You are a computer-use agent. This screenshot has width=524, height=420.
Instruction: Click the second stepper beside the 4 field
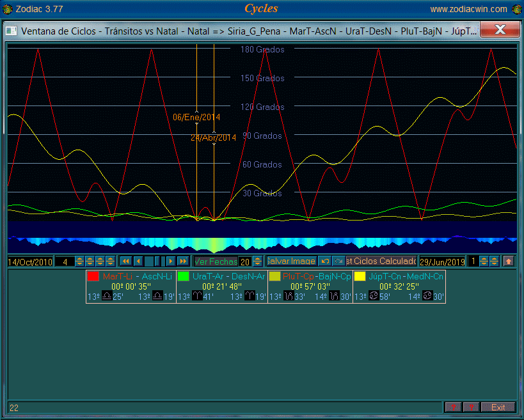point(90,261)
